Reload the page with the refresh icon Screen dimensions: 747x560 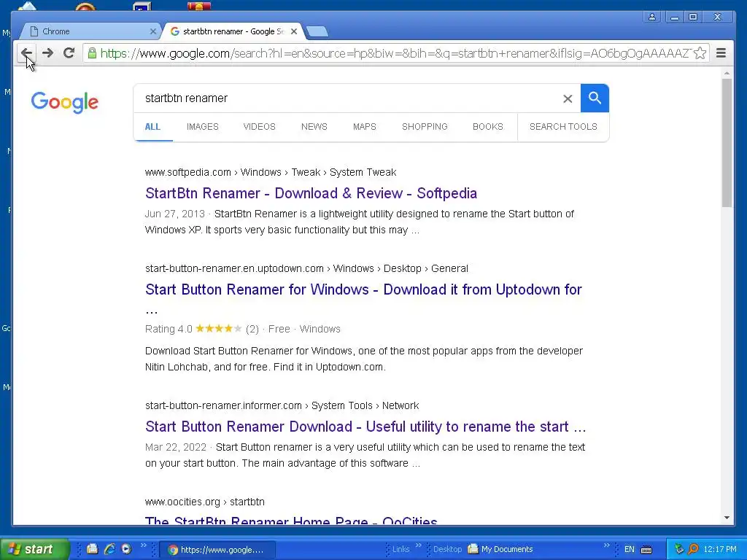[69, 52]
